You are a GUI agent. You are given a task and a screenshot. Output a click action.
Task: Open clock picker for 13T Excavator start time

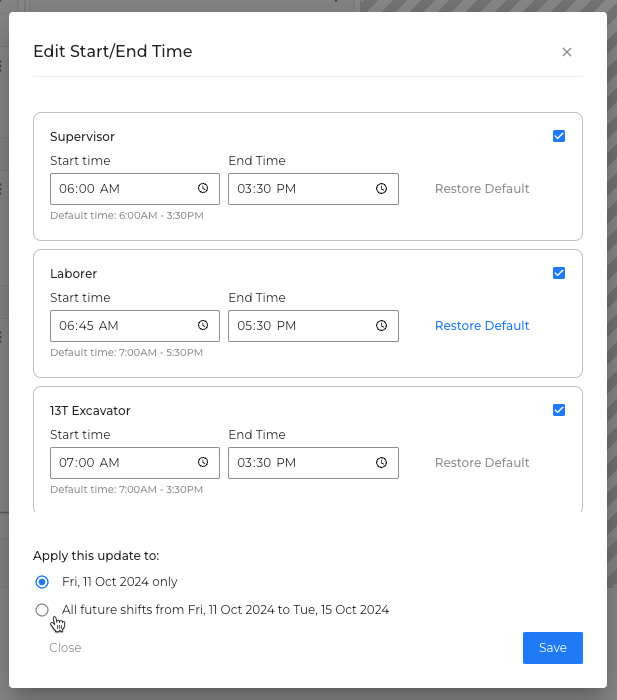203,462
